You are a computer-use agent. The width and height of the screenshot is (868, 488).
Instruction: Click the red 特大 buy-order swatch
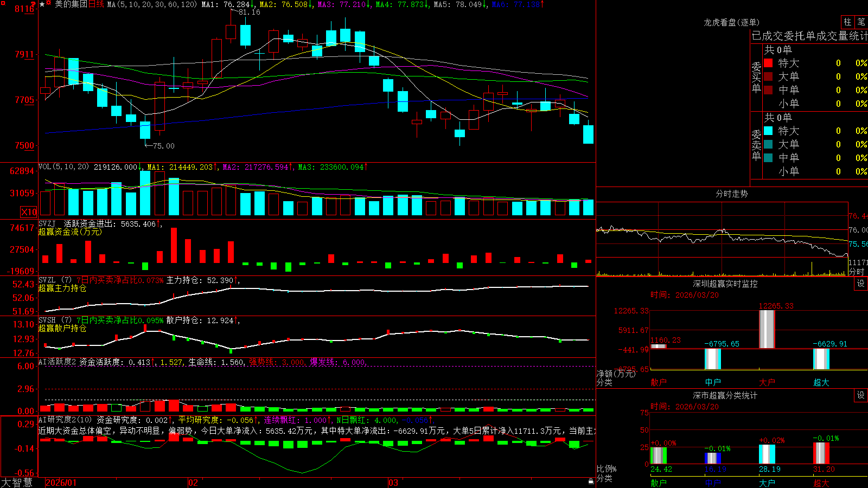click(x=768, y=63)
